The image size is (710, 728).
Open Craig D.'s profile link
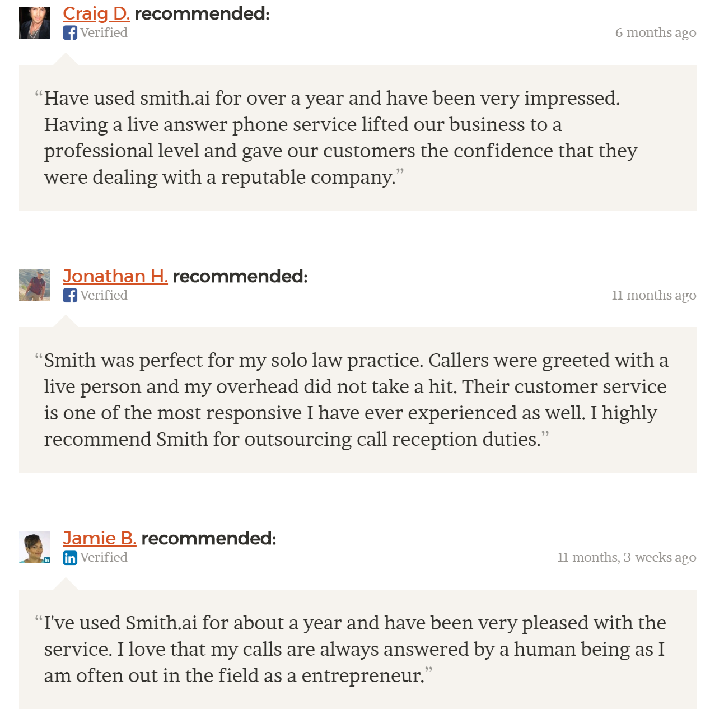tap(96, 13)
